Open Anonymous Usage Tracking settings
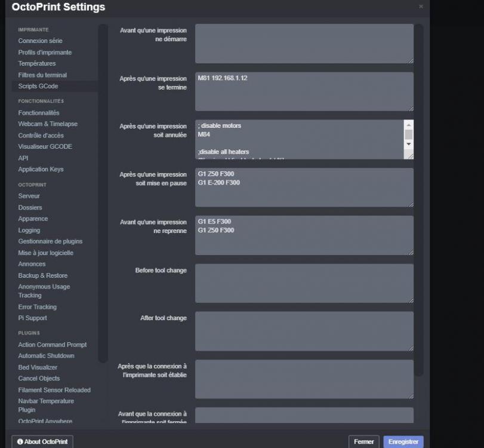 coord(44,291)
